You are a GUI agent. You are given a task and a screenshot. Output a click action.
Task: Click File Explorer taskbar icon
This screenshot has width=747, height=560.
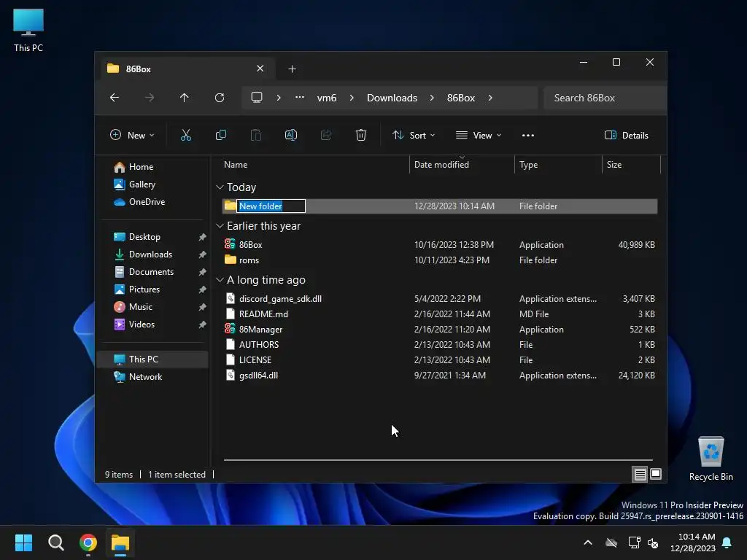tap(120, 542)
